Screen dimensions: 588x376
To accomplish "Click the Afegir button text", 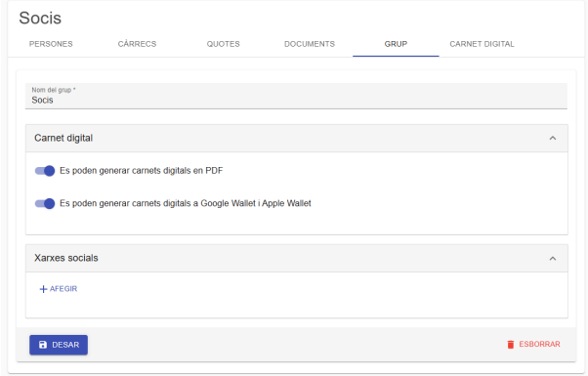I will [63, 289].
